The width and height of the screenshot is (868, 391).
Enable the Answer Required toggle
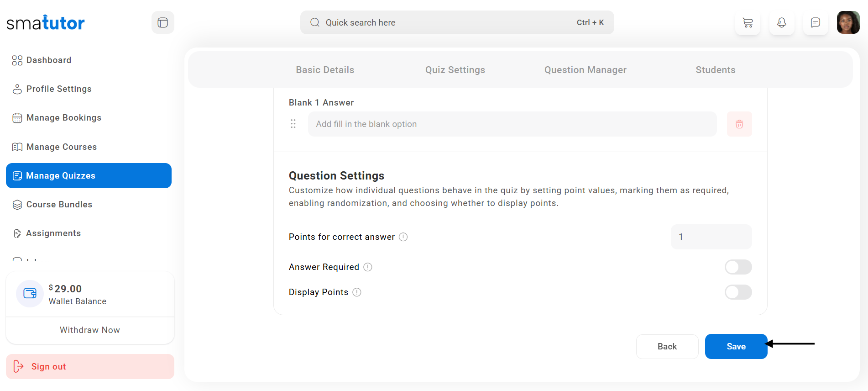(738, 267)
